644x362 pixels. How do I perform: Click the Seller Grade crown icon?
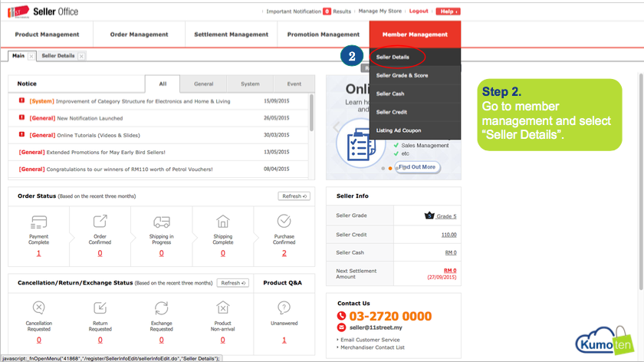pyautogui.click(x=429, y=216)
